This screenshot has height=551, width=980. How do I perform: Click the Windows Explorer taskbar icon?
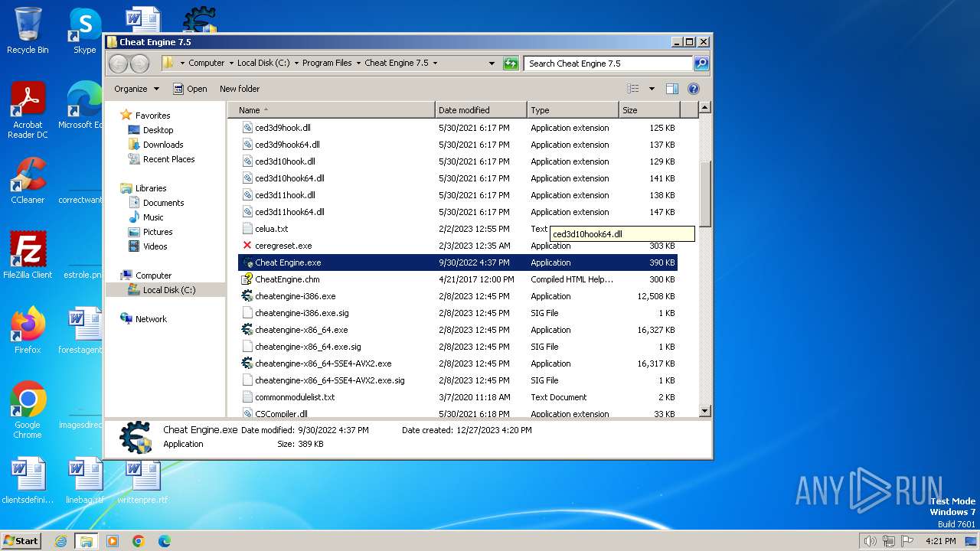[x=87, y=541]
